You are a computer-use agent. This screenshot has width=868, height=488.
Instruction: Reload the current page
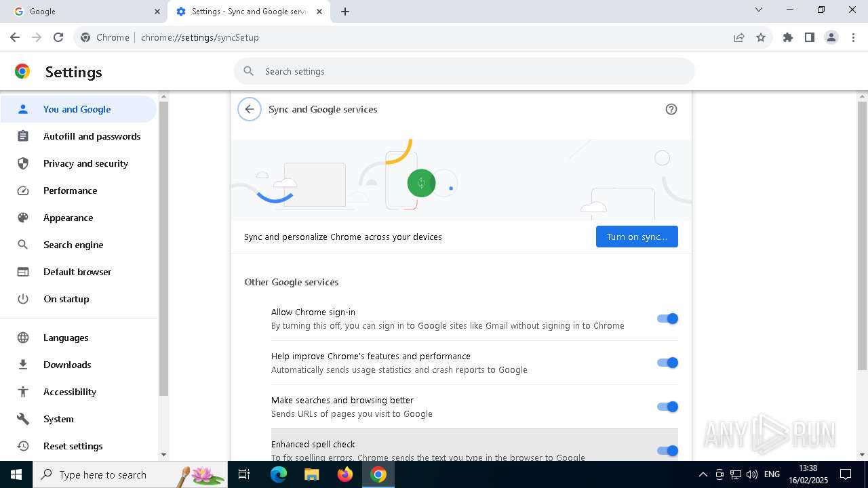click(x=58, y=37)
